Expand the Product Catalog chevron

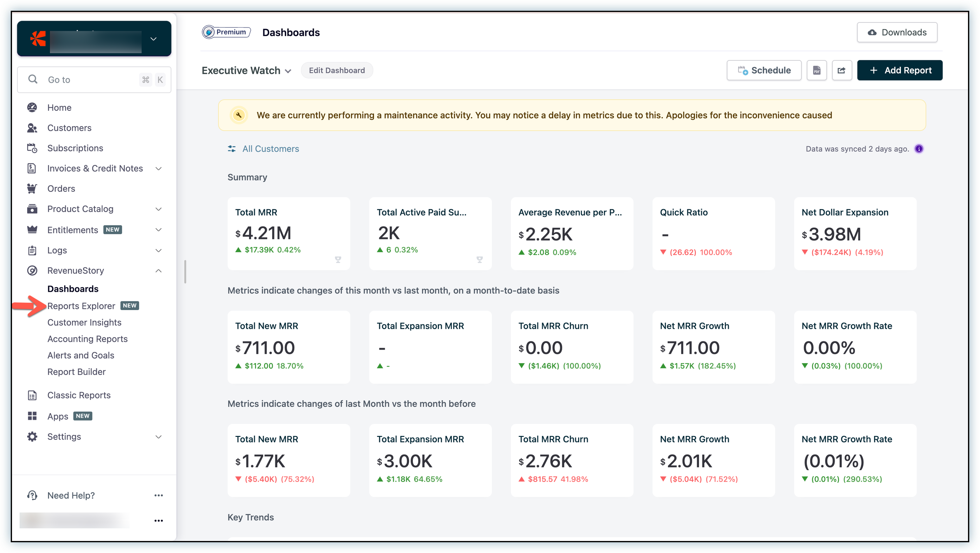[159, 209]
